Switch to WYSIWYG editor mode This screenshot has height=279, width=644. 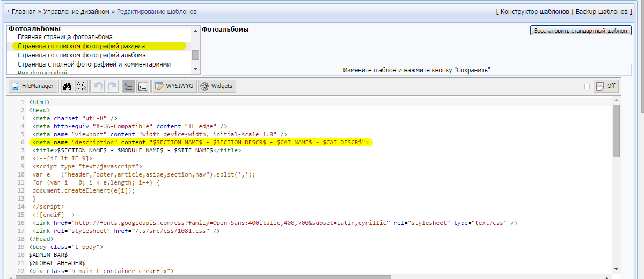174,86
